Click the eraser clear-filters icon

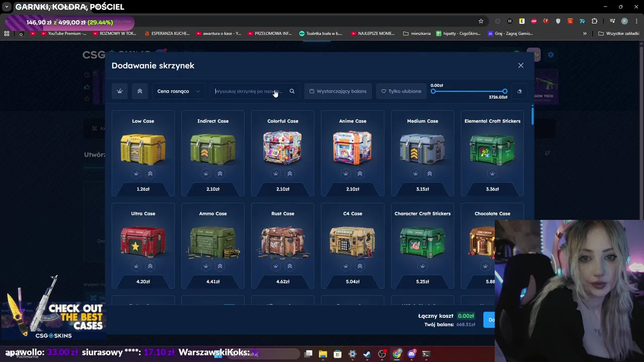click(520, 91)
